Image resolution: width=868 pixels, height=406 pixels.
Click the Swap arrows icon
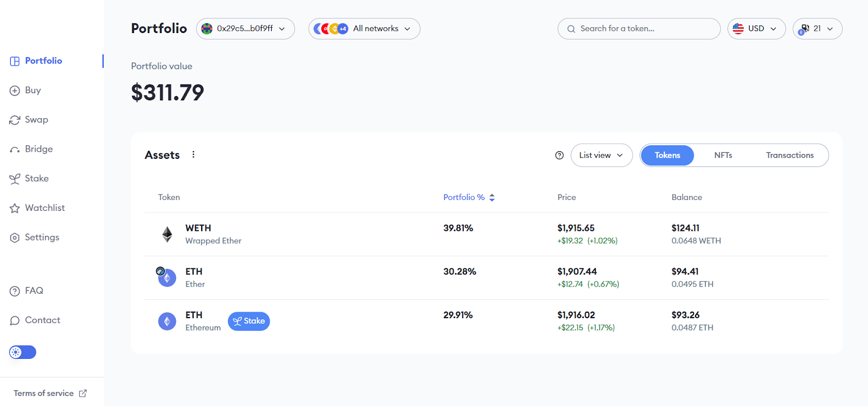coord(15,120)
